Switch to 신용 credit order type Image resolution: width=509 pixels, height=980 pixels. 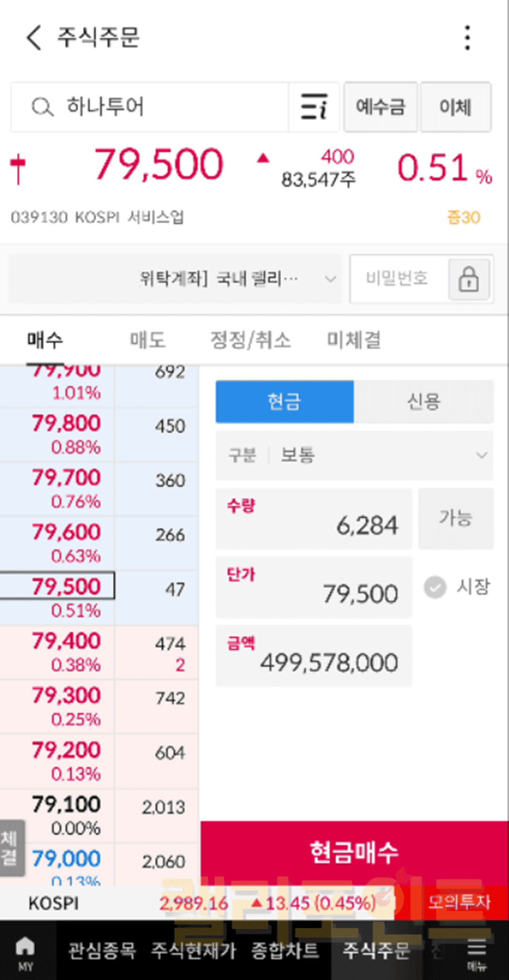pyautogui.click(x=423, y=402)
